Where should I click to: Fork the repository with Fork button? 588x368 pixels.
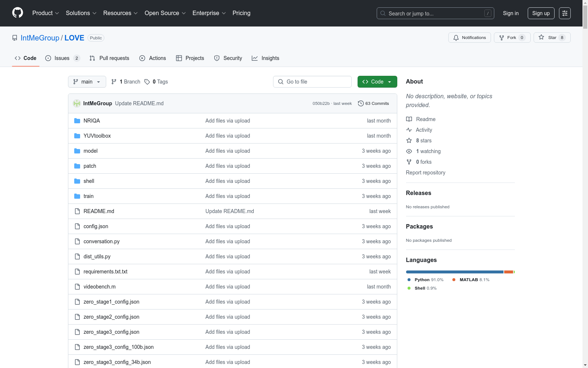coord(512,38)
